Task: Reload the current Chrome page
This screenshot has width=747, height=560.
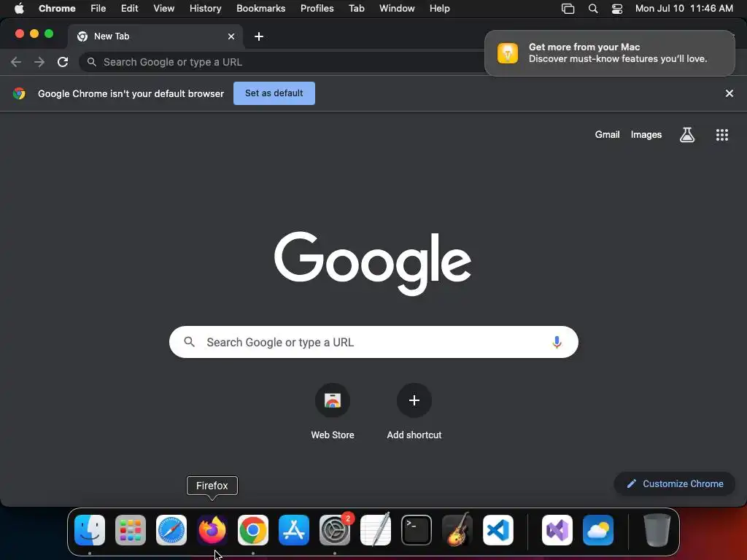Action: coord(63,62)
